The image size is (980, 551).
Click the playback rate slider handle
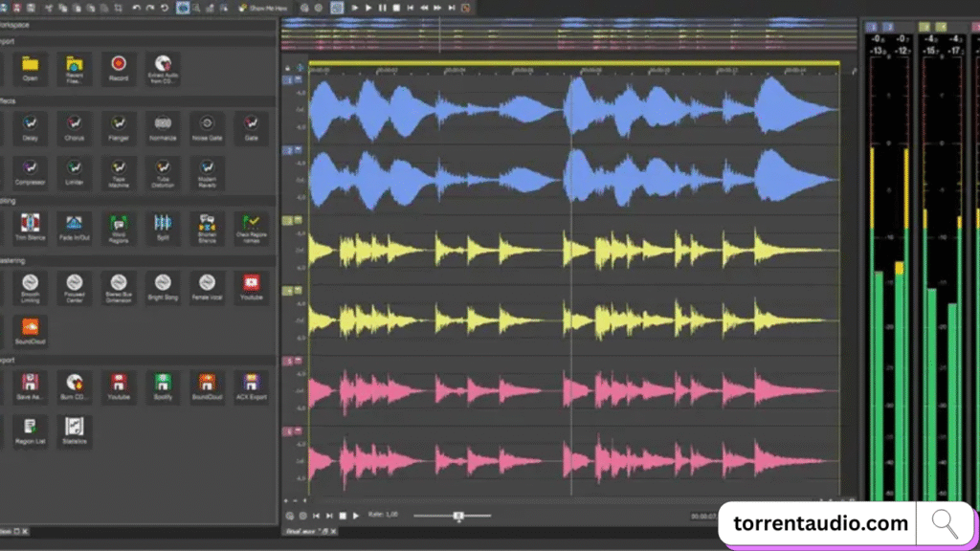pos(458,516)
